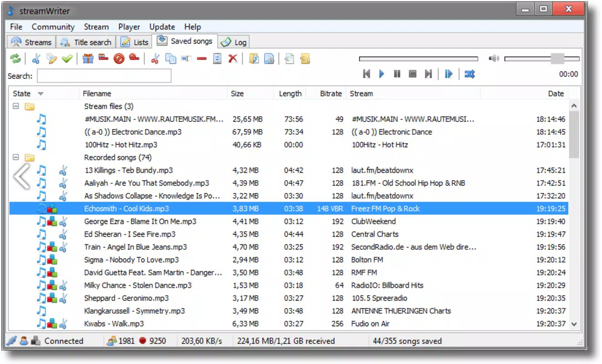Click the file properties gear icon

click(x=269, y=59)
